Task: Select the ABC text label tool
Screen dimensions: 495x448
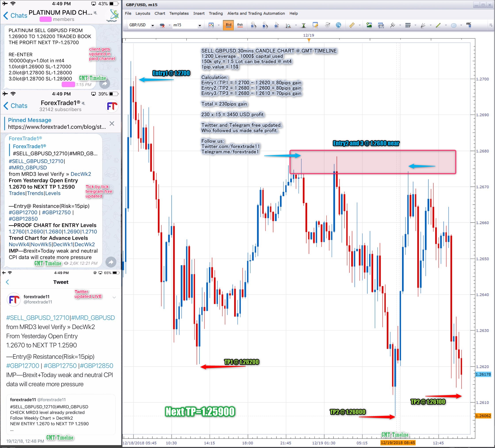Action: pyautogui.click(x=469, y=25)
